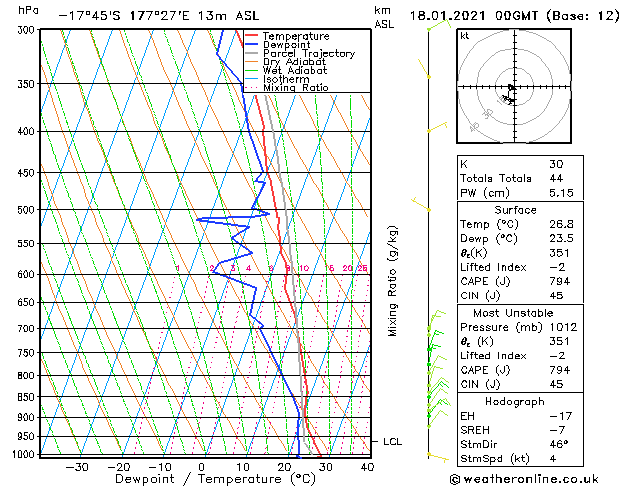Click the "Totals Totals" index row

click(519, 178)
